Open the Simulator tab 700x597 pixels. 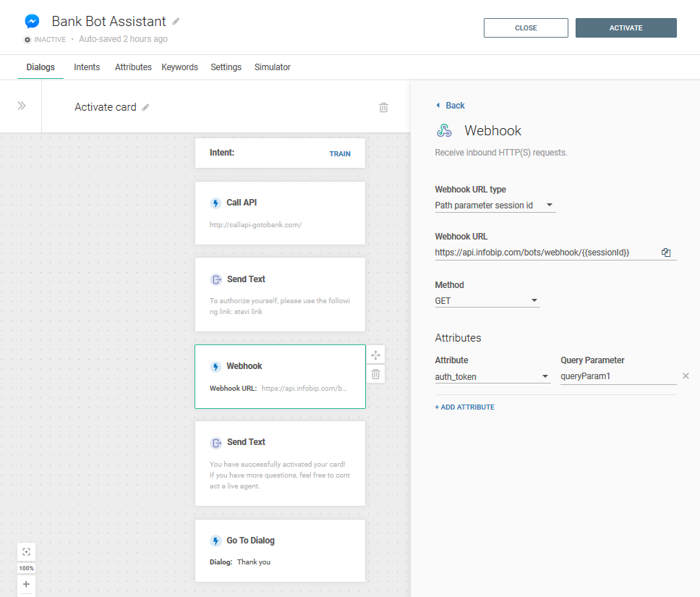click(272, 67)
